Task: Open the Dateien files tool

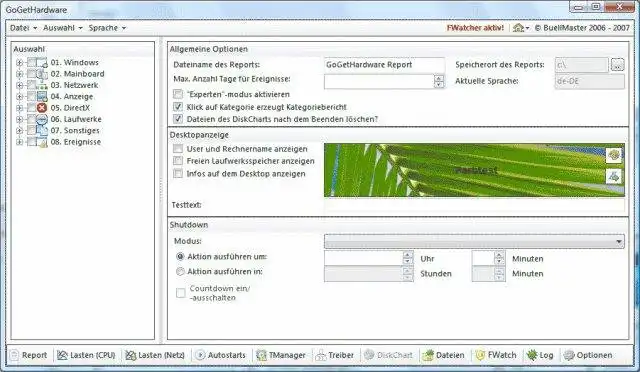Action: coord(444,355)
